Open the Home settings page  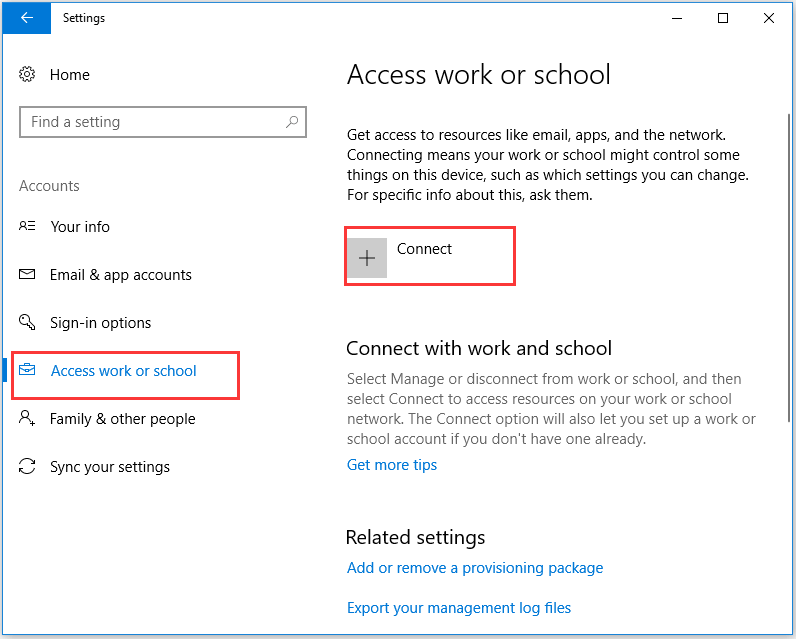coord(70,75)
